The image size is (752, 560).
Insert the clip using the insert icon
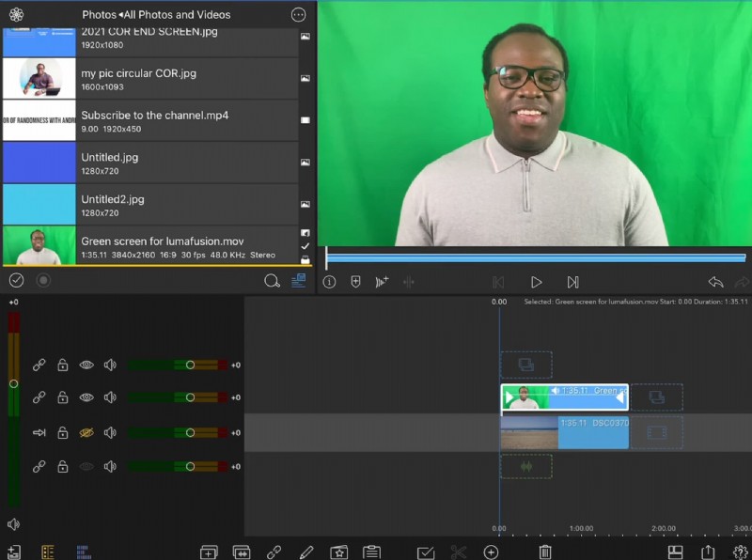242,552
